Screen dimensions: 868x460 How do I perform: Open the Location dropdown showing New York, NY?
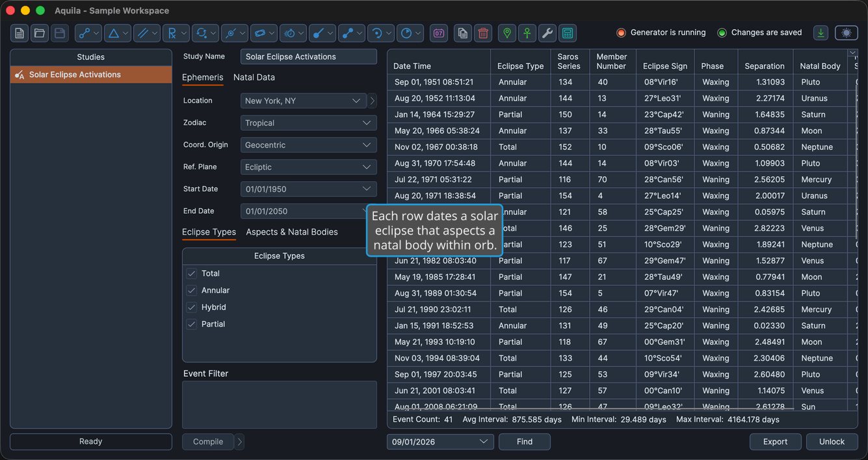(x=303, y=101)
